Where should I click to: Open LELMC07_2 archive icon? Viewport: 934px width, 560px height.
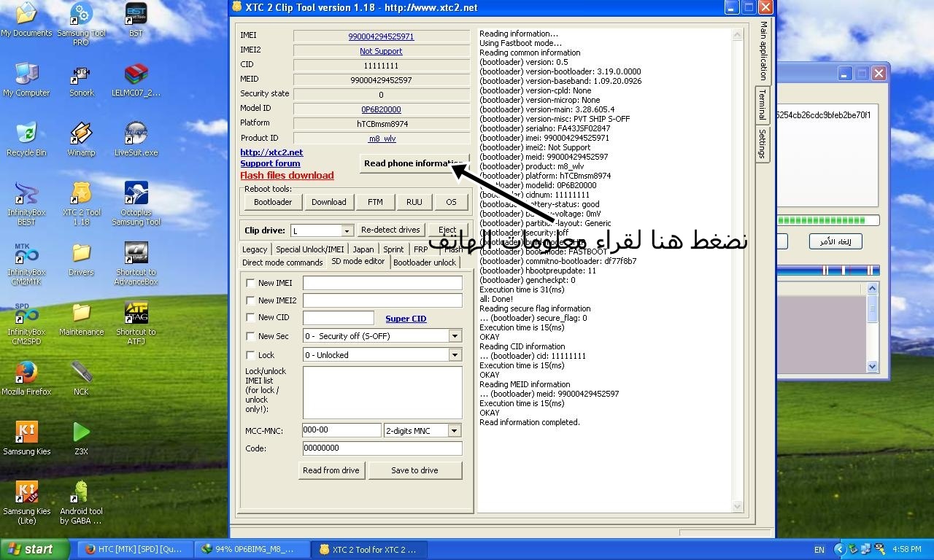pos(136,80)
